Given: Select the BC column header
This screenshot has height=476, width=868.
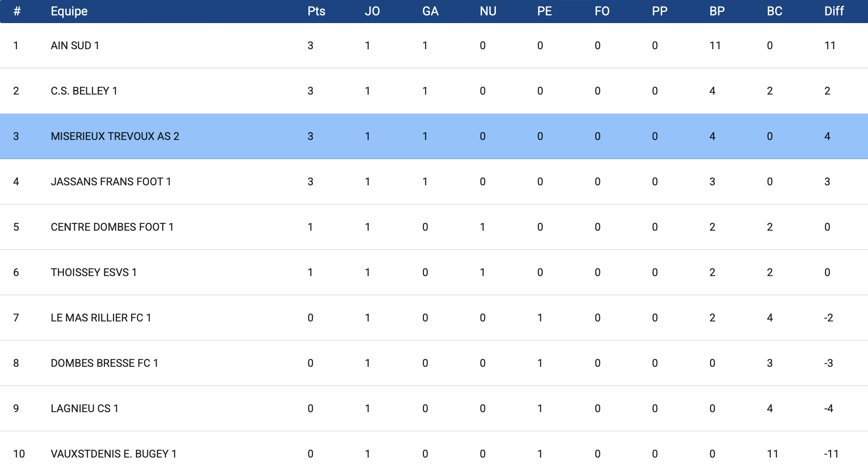Looking at the screenshot, I should (775, 11).
